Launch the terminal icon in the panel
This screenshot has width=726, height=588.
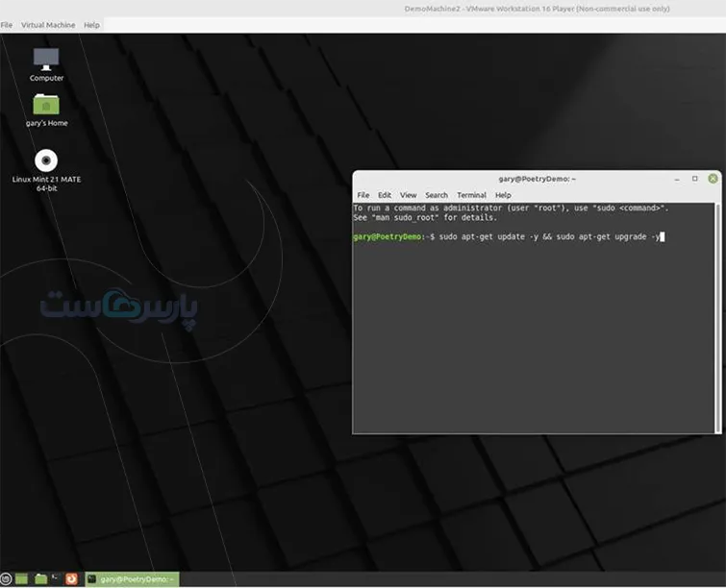click(55, 578)
